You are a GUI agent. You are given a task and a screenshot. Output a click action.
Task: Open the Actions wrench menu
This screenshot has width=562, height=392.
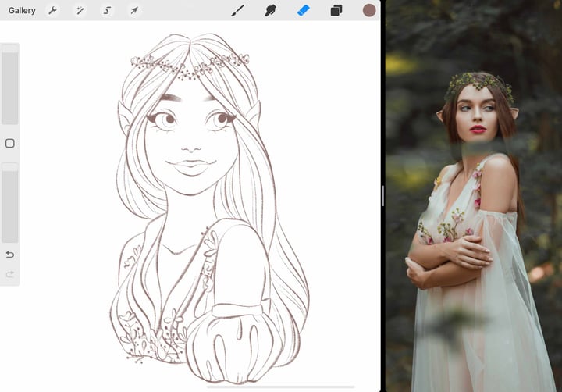pyautogui.click(x=53, y=11)
